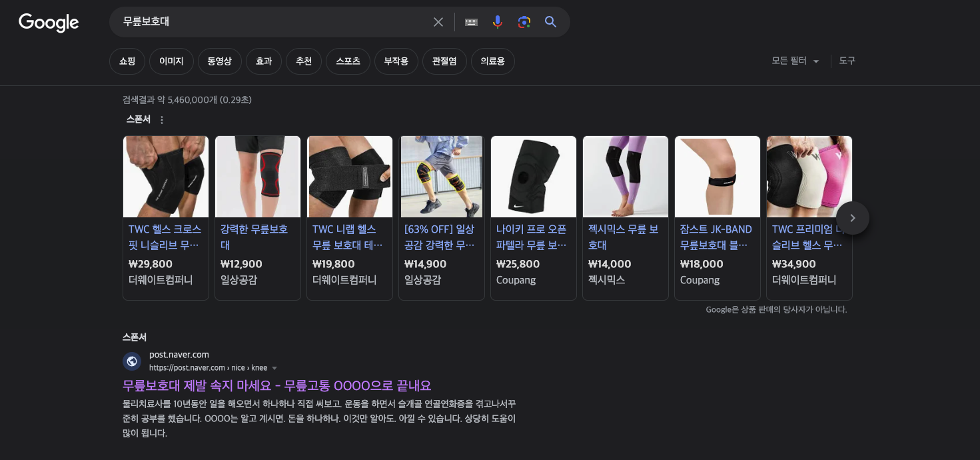
Task: Click the post.naver.com site name
Action: 179,355
